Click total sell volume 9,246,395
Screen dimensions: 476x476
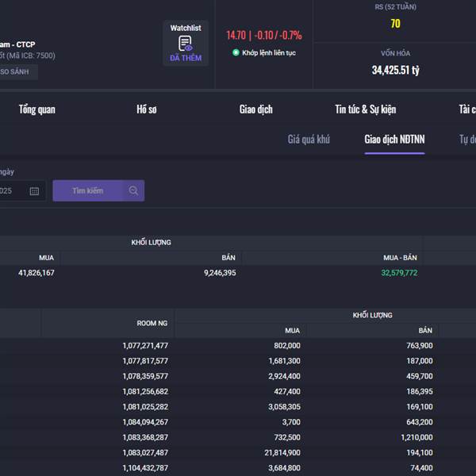220,273
